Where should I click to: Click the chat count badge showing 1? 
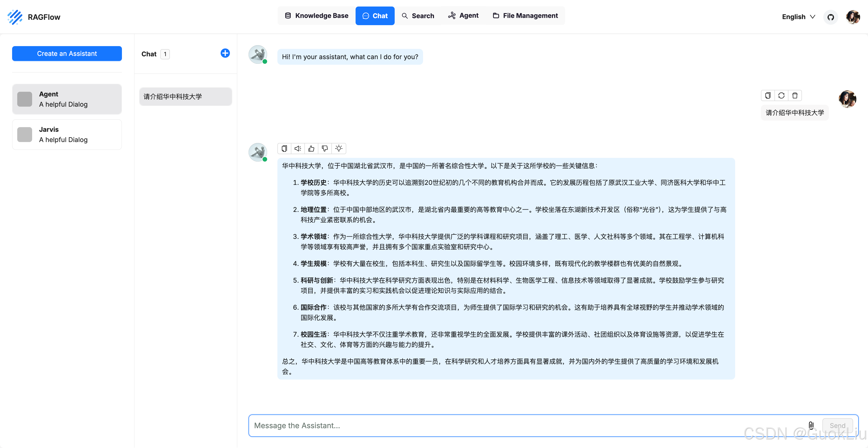[165, 54]
